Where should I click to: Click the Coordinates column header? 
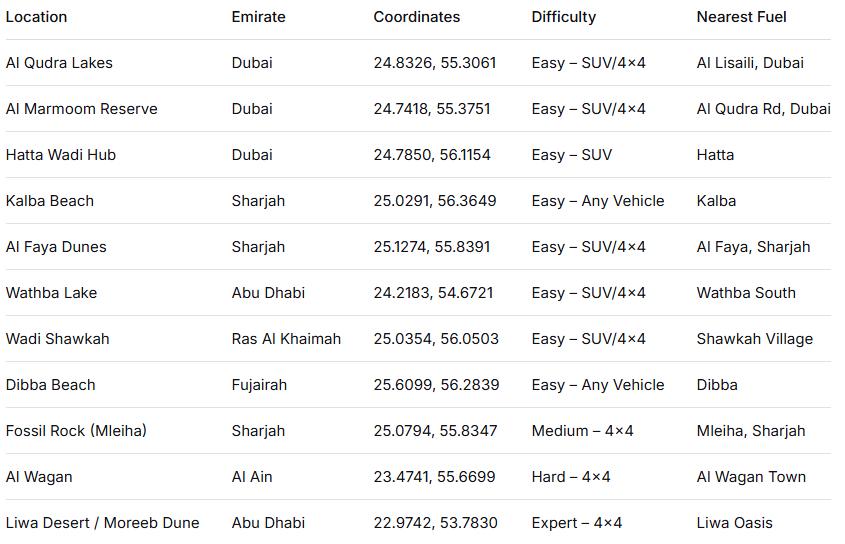[417, 17]
